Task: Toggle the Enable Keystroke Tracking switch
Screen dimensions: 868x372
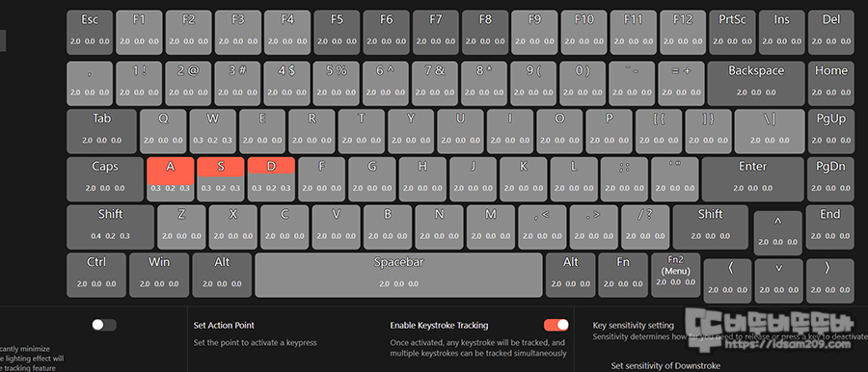Action: pos(556,325)
